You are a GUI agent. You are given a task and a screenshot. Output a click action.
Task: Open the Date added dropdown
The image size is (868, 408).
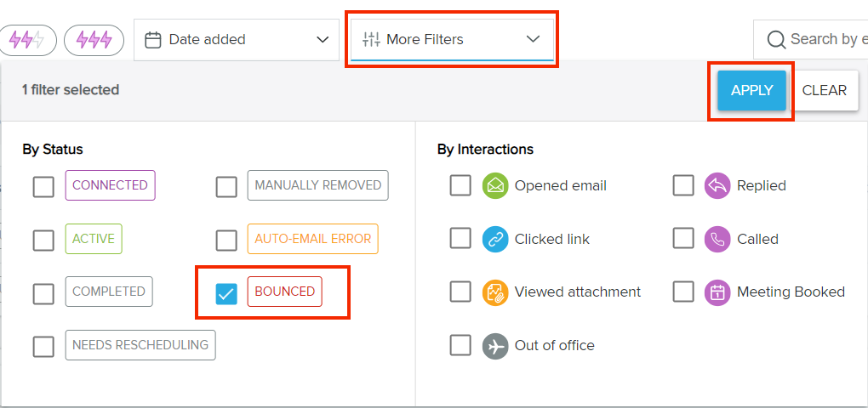click(237, 40)
